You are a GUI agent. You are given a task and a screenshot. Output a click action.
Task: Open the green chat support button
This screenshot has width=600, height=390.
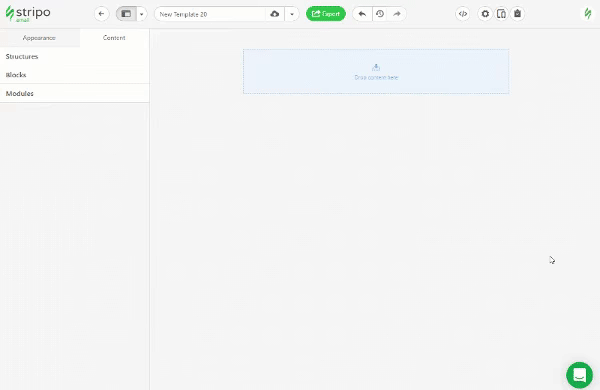579,375
